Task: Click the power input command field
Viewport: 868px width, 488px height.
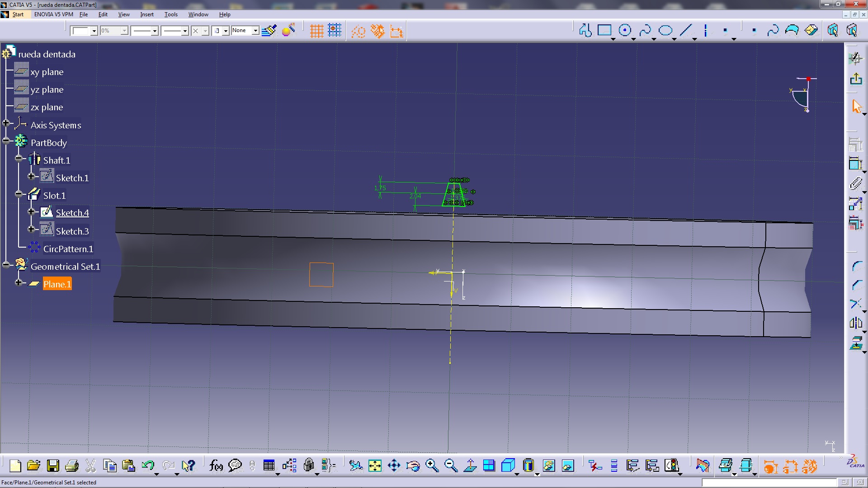Action: tap(769, 483)
